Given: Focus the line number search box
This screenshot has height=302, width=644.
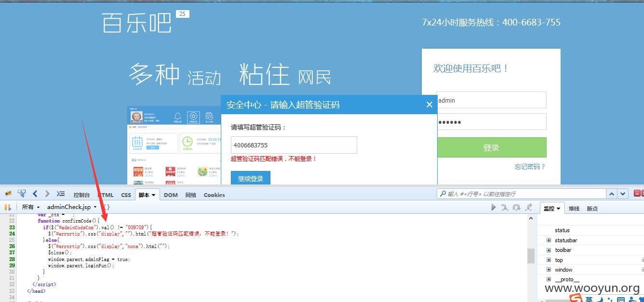Looking at the screenshot, I should coord(521,194).
